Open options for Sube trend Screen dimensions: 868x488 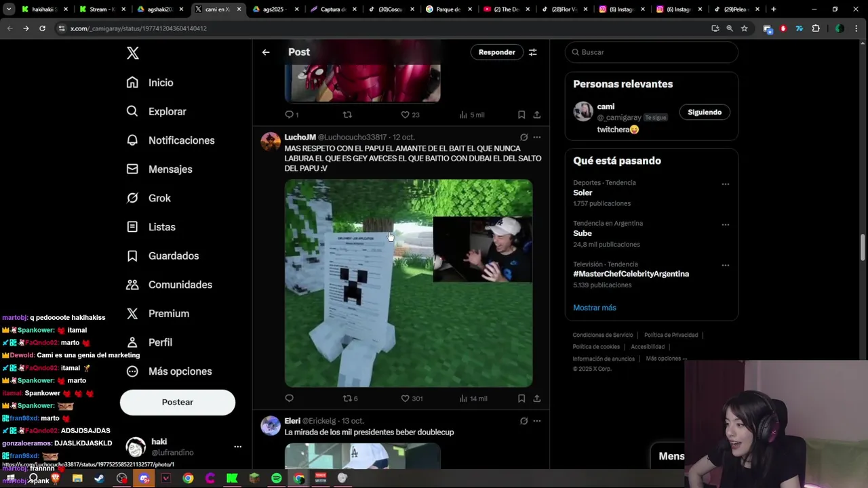point(725,225)
